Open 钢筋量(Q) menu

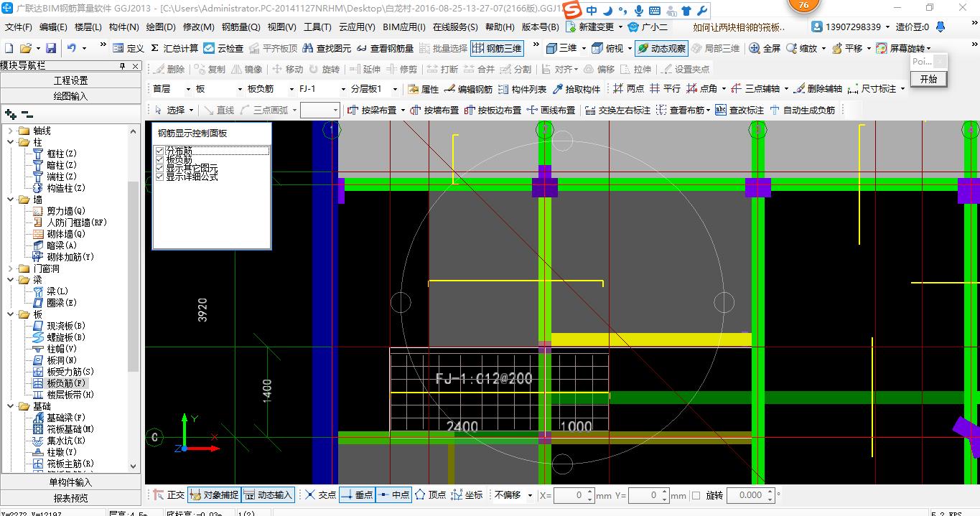click(x=241, y=27)
